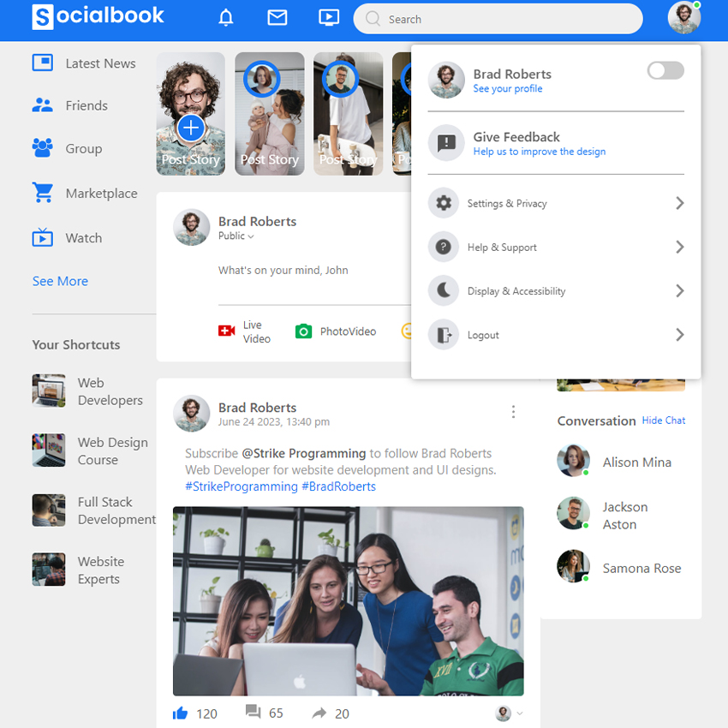
Task: Start a Live Video with camera icon
Action: click(x=227, y=331)
